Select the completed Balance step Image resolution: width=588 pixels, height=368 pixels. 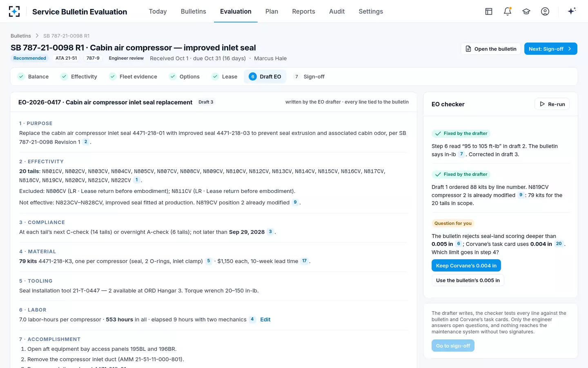(x=33, y=76)
